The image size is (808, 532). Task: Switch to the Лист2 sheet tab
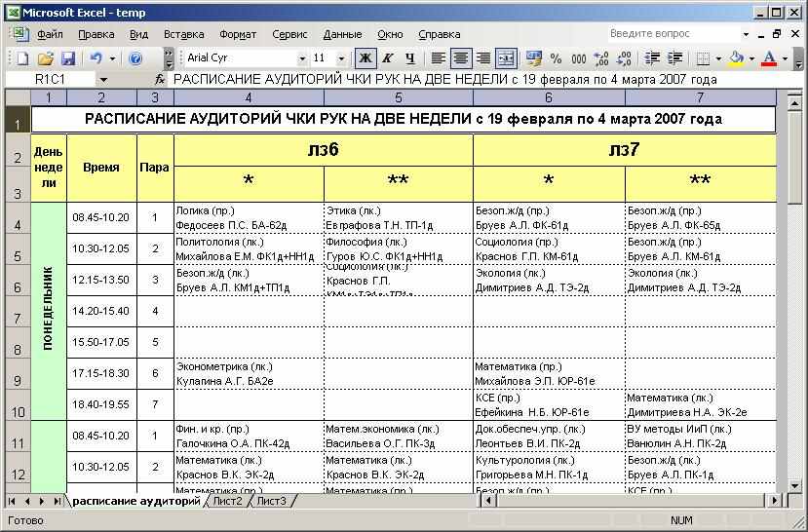(x=228, y=501)
